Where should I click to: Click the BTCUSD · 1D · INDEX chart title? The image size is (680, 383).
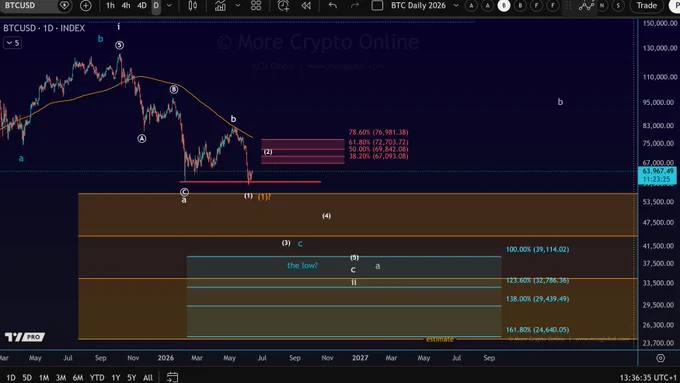pyautogui.click(x=44, y=28)
